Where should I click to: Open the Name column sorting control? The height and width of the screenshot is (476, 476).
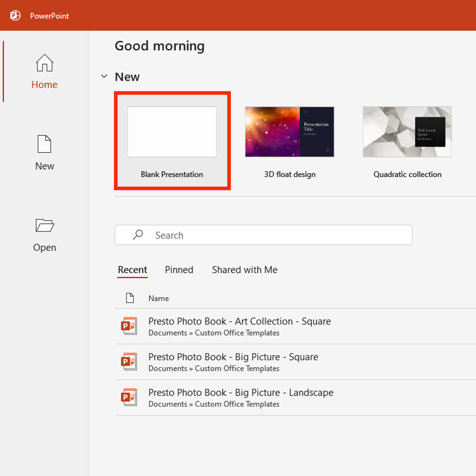coord(158,298)
